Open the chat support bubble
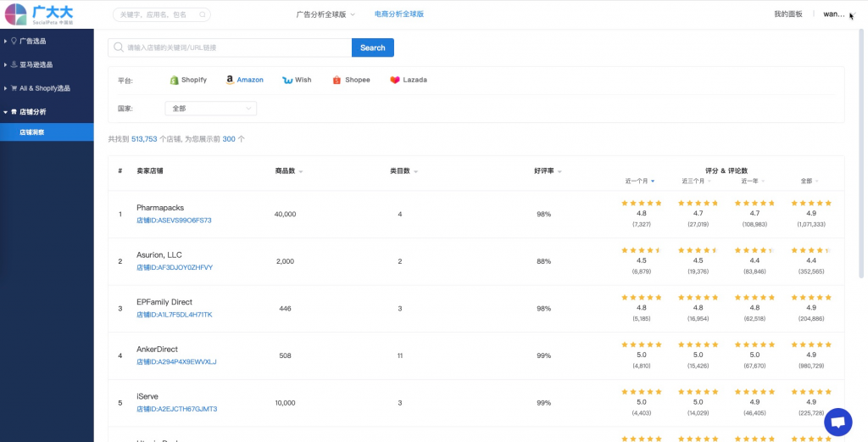This screenshot has height=442, width=868. point(838,422)
